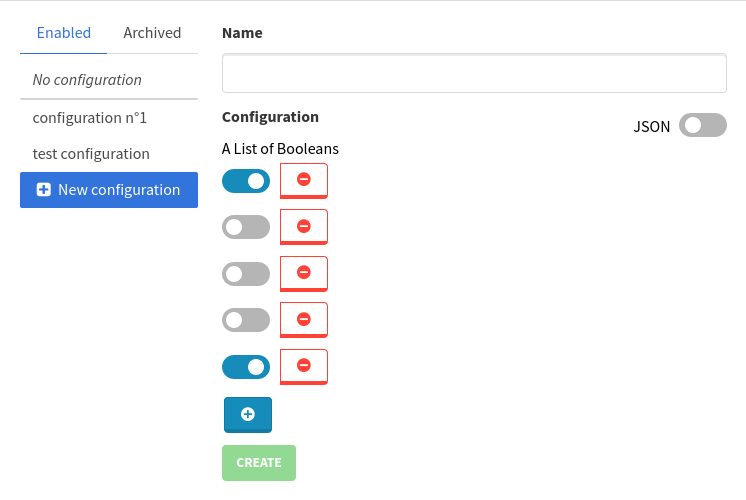This screenshot has height=500, width=746.
Task: Disable the fifth boolean toggle
Action: pos(246,367)
